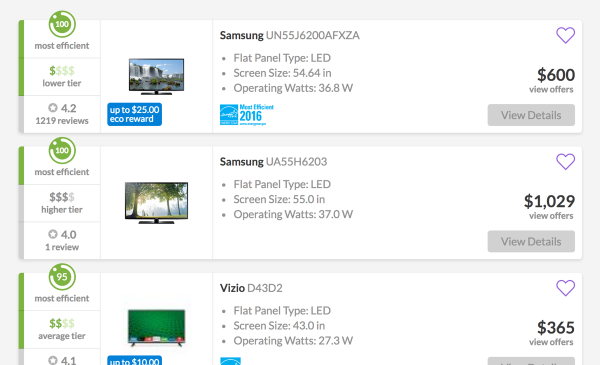Toggle the heart on Vizio D43D2
600x365 pixels.
[x=565, y=288]
